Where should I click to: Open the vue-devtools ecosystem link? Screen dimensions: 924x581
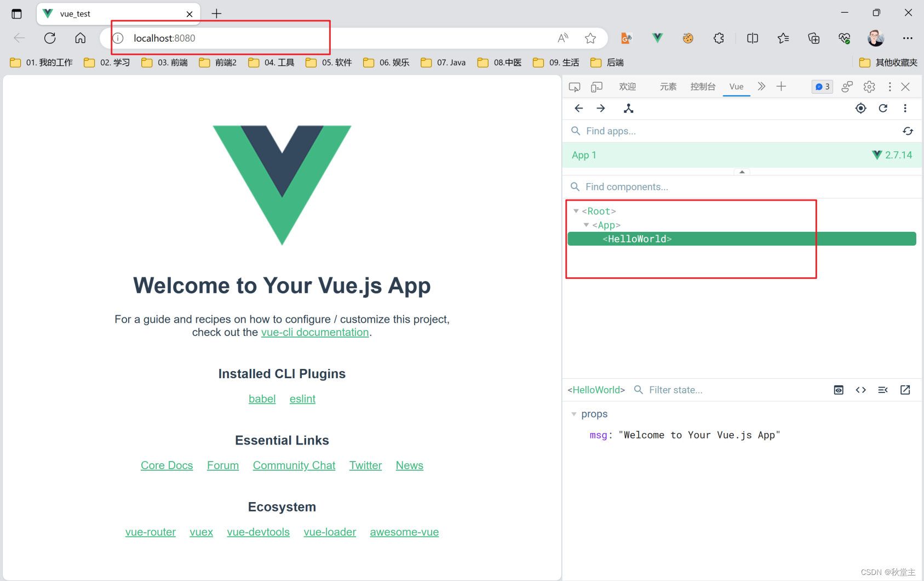(259, 532)
